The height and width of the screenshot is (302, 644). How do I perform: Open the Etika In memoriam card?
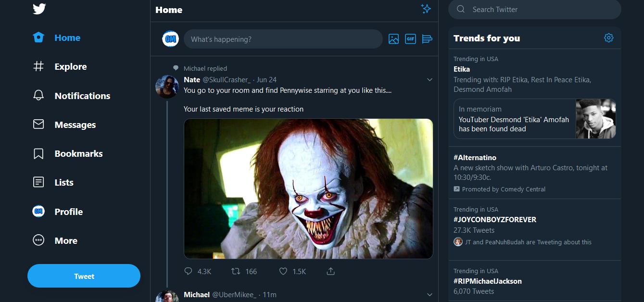click(534, 119)
